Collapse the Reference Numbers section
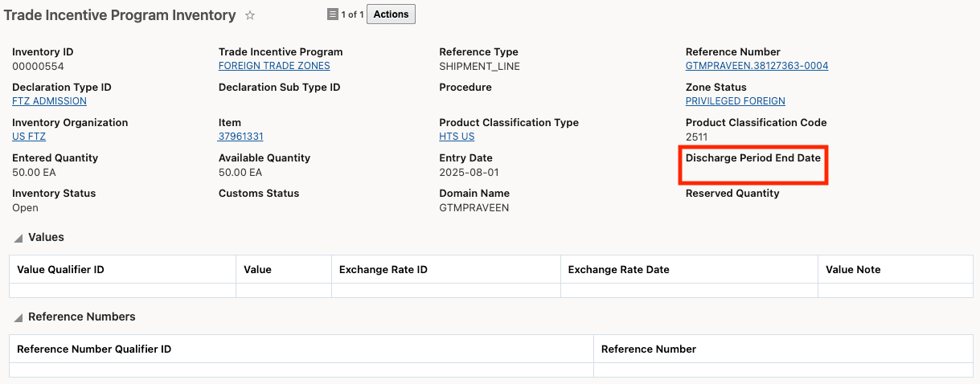Image resolution: width=980 pixels, height=384 pixels. coord(18,317)
